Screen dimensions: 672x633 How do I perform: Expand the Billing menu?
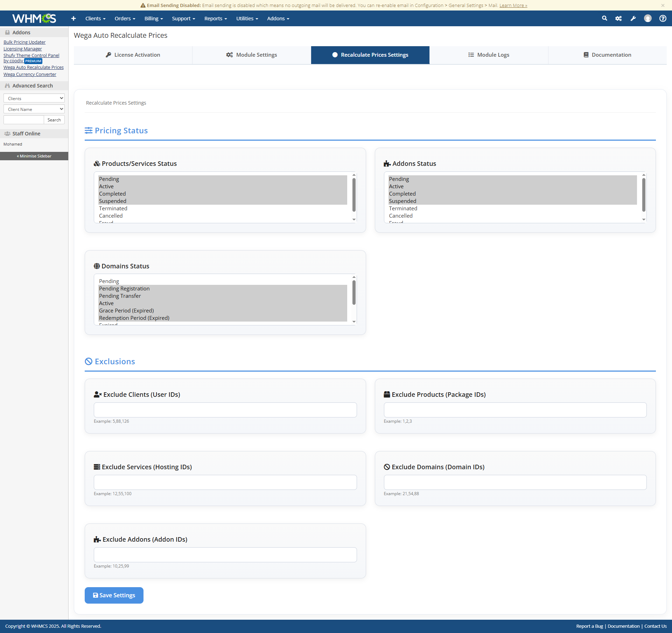click(154, 19)
